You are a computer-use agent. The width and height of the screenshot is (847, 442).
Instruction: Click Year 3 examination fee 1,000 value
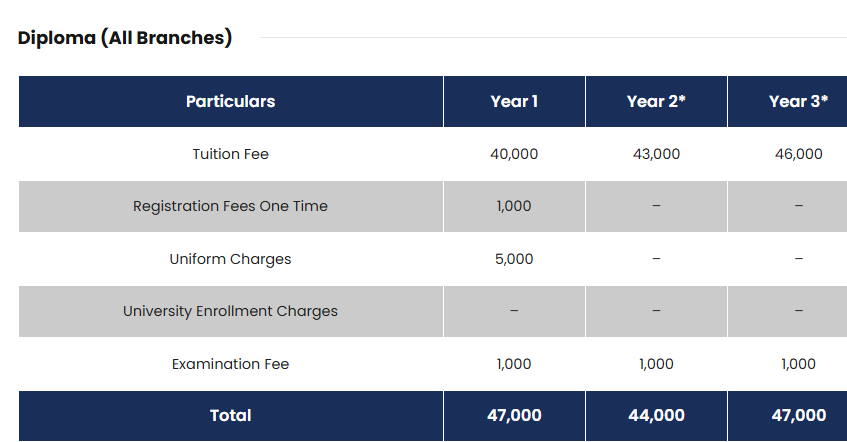(798, 364)
